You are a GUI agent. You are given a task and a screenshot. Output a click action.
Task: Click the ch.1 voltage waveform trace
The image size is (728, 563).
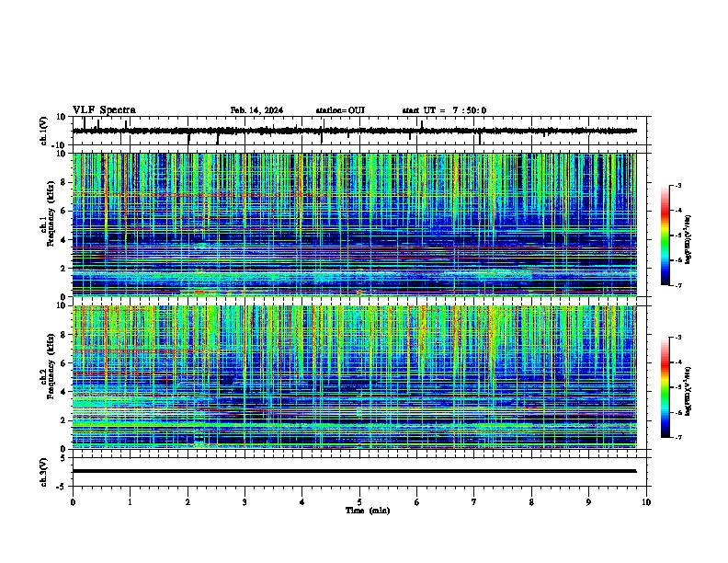tap(354, 131)
